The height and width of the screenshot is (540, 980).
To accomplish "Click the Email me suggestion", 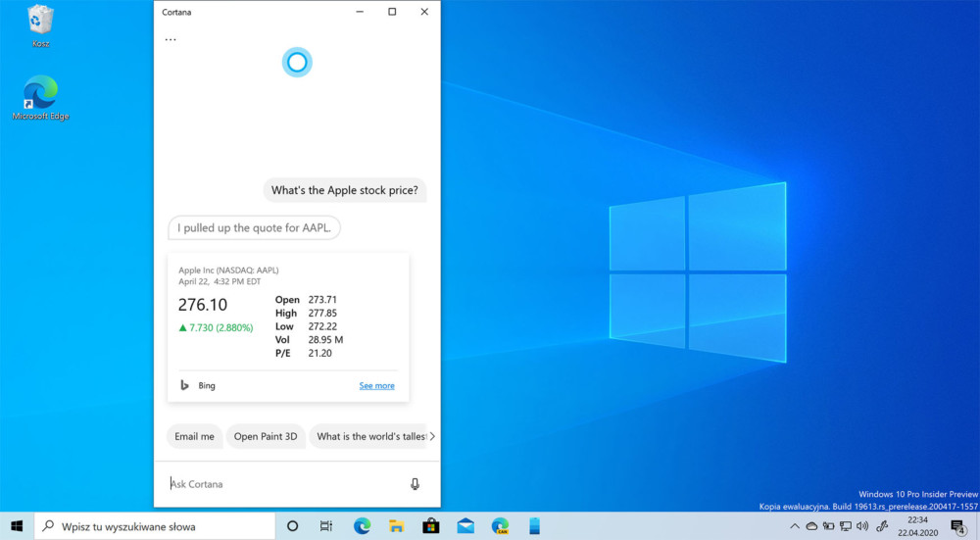I will click(x=194, y=436).
